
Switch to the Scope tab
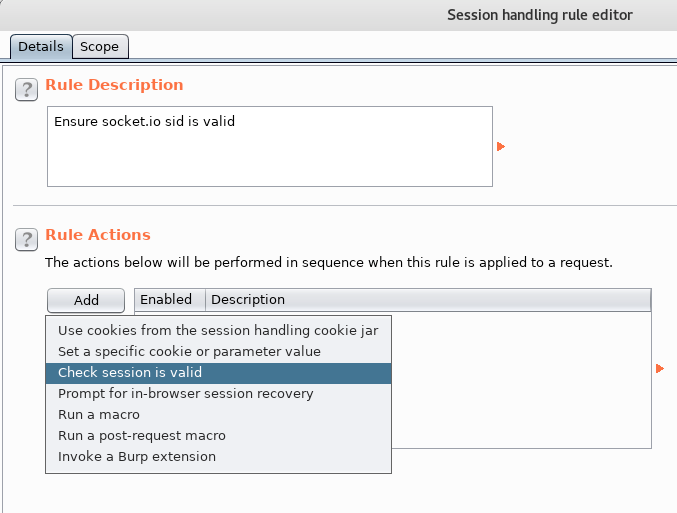tap(100, 46)
